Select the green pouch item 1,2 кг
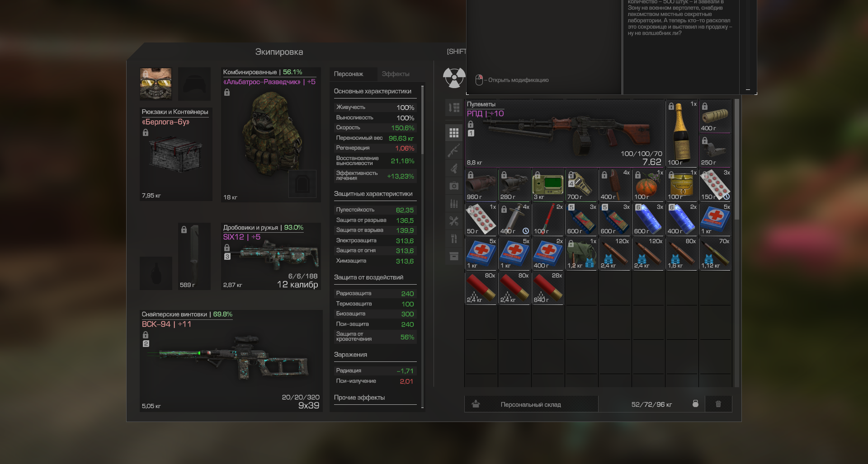Viewport: 868px width, 464px height. coord(581,254)
